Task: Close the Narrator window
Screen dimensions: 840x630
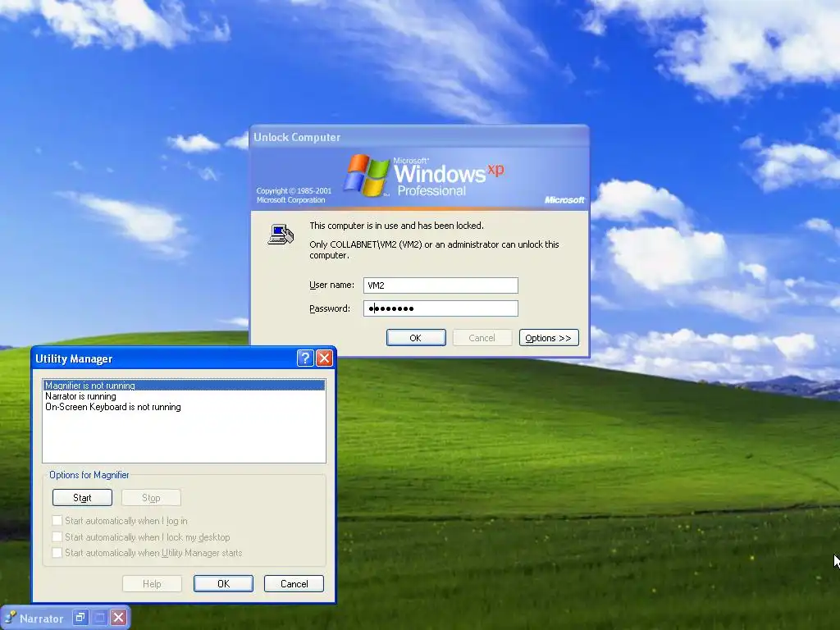Action: (x=119, y=618)
